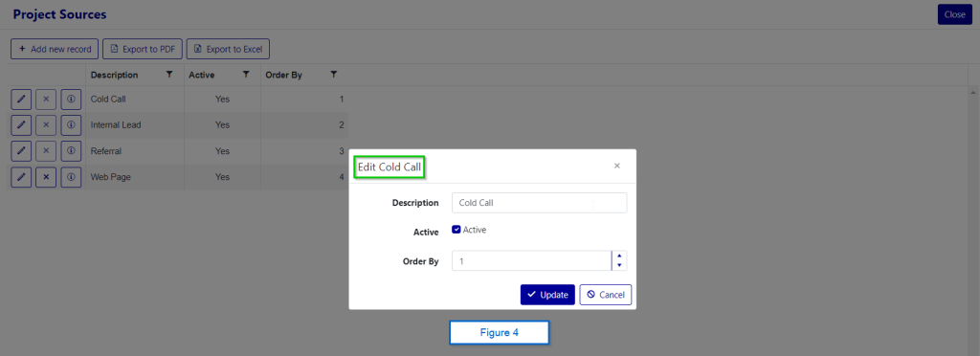The image size is (980, 356).
Task: Select the Cold Call description cell
Action: click(134, 100)
